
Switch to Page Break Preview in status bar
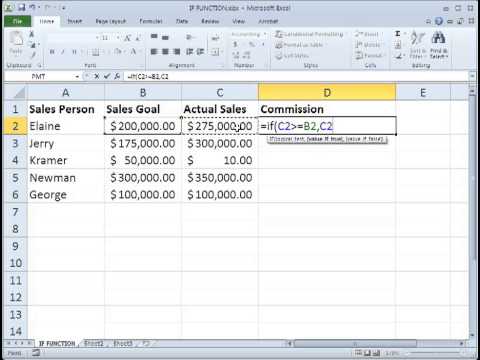(x=375, y=353)
